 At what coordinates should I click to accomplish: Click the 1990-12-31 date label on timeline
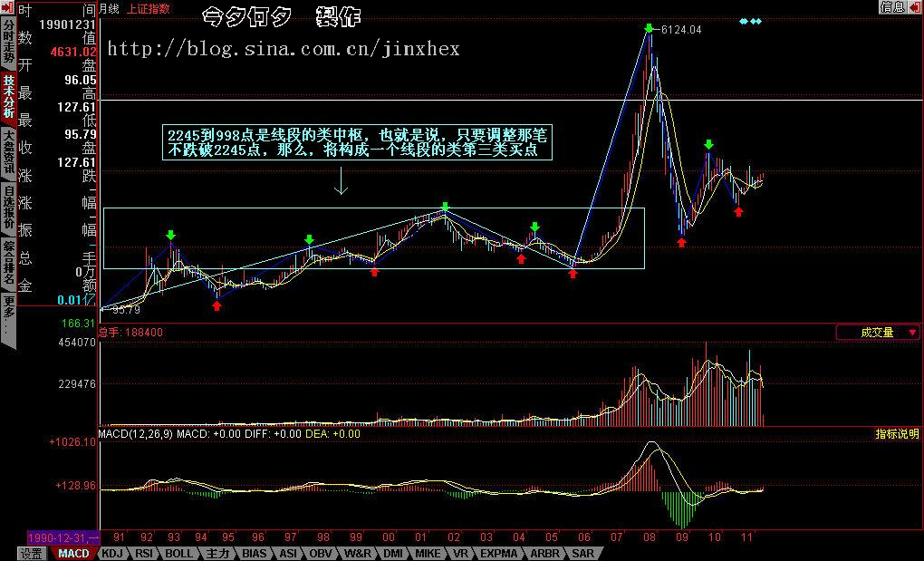[63, 537]
